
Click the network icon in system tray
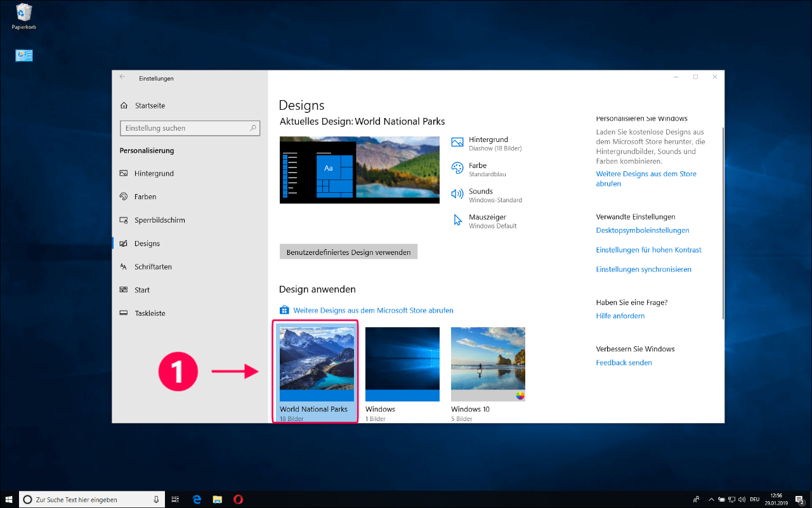[x=731, y=500]
